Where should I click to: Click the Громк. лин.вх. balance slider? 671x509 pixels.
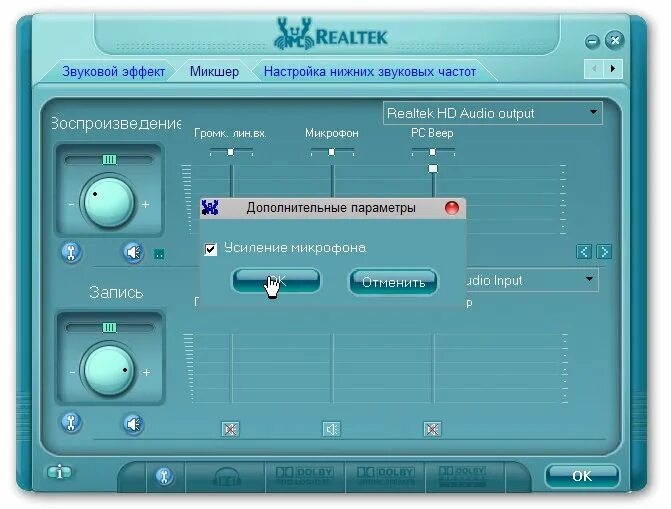pos(231,152)
